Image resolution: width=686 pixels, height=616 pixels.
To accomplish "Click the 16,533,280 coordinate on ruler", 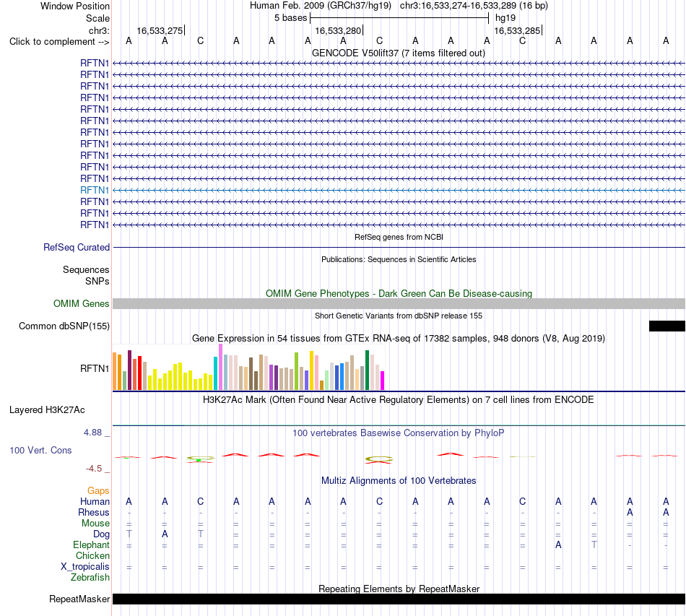I will point(338,30).
